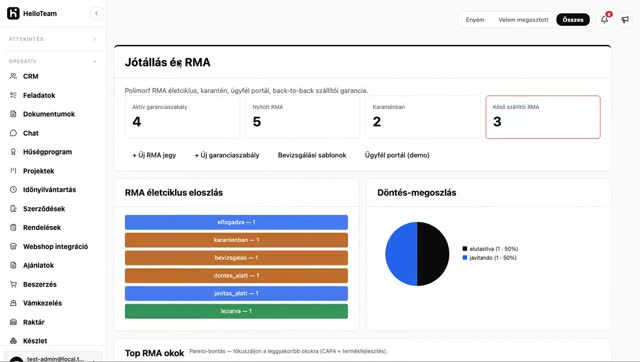
Task: Click the Jótállás és RMA heading
Action: click(167, 62)
